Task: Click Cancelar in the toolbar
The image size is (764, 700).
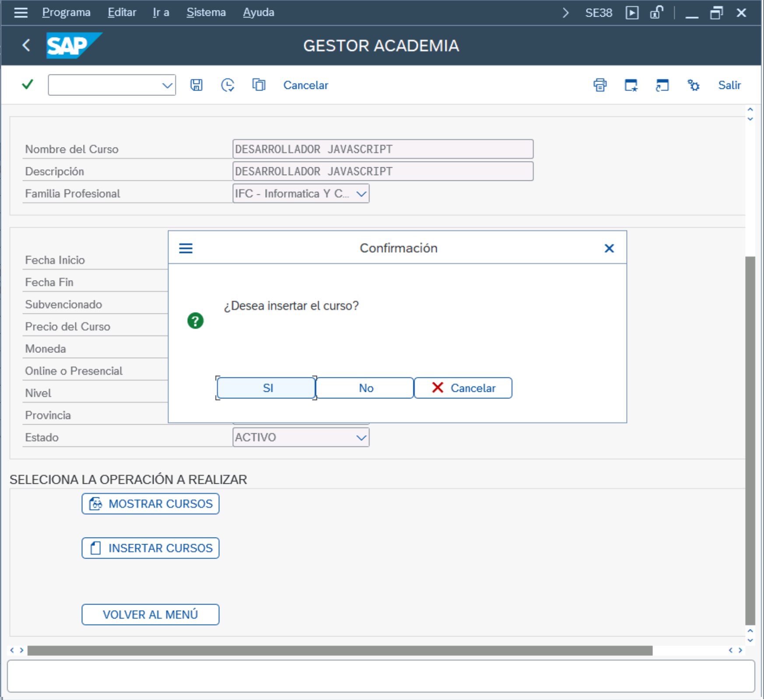Action: pyautogui.click(x=305, y=85)
